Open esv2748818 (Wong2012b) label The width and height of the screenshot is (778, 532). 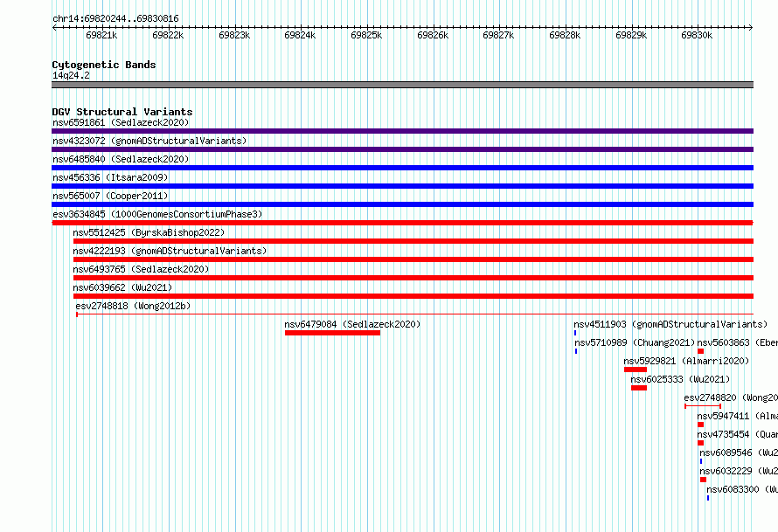(133, 306)
